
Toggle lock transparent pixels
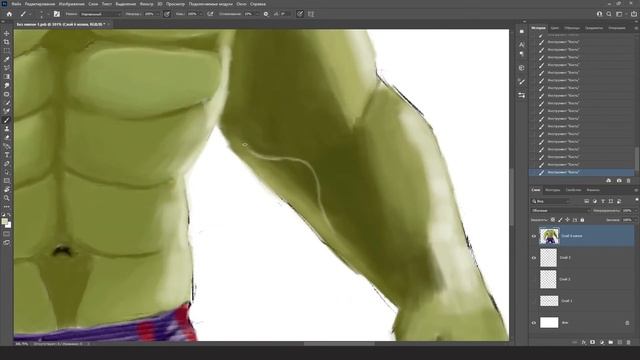tap(553, 220)
